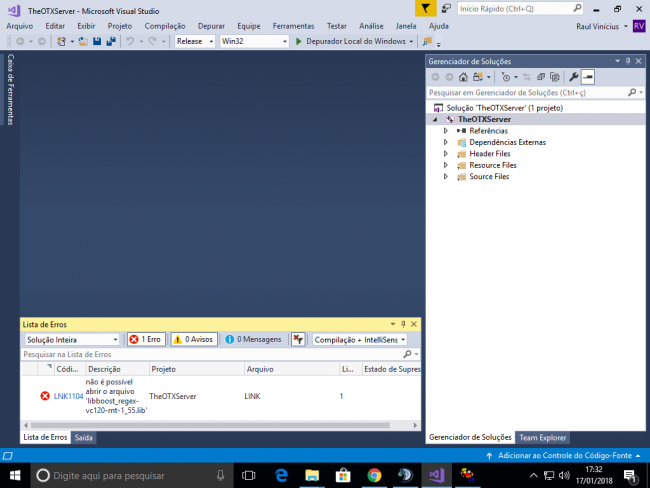Click the Windows Start button
This screenshot has width=650, height=488.
[15, 475]
